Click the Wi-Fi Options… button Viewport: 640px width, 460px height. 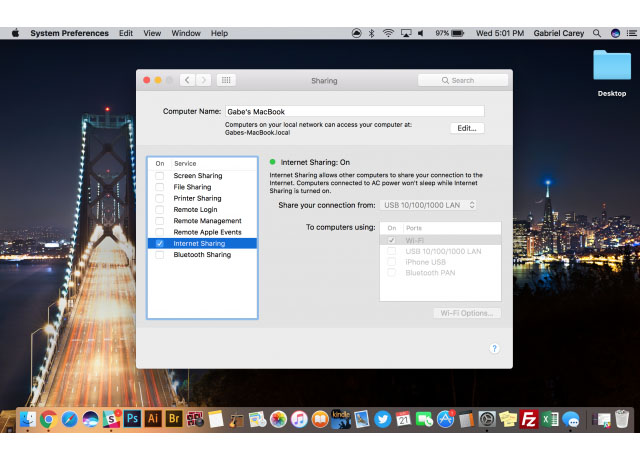coord(467,313)
